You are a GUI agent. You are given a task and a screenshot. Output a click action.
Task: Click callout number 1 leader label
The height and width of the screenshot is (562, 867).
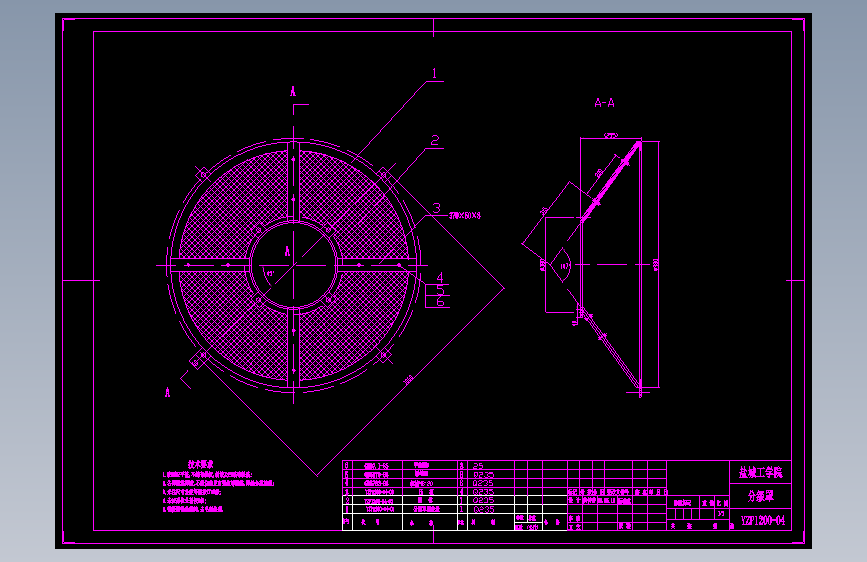[435, 74]
